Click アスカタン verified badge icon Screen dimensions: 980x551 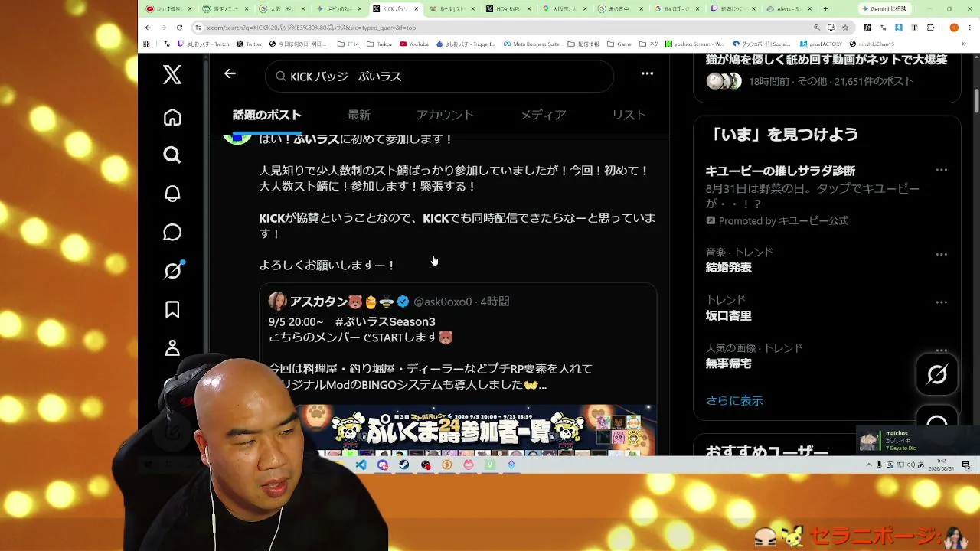pyautogui.click(x=403, y=302)
